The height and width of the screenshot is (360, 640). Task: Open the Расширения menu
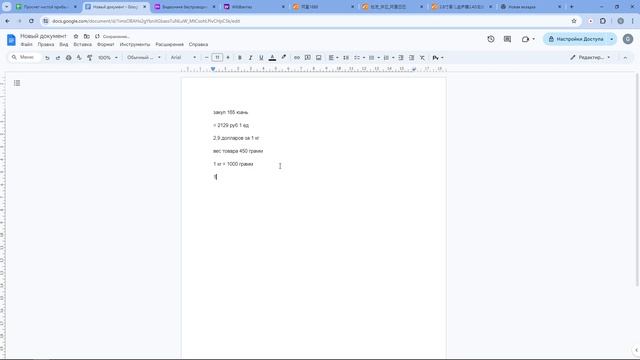169,44
